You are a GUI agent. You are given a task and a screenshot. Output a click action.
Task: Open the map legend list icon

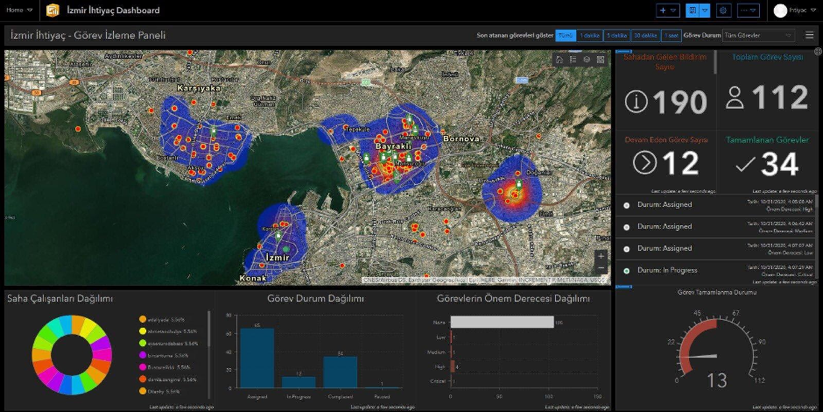point(573,59)
